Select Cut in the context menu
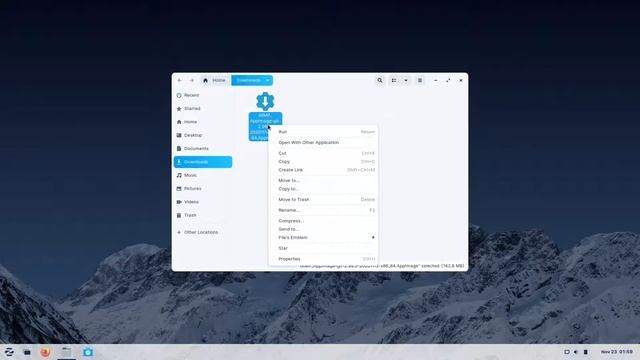The image size is (640, 360). point(323,153)
